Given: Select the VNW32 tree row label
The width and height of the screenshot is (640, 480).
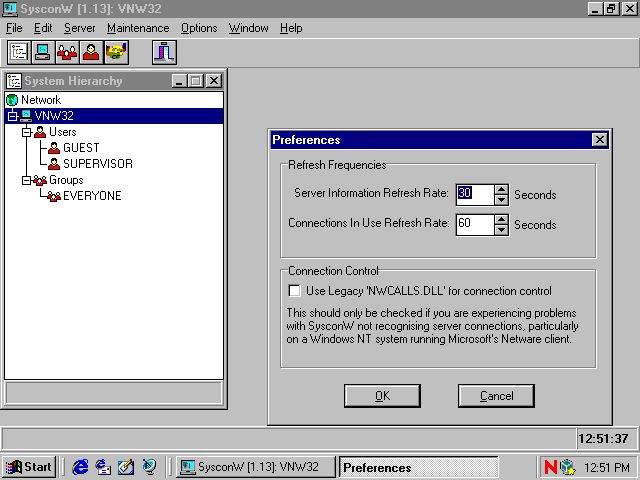Looking at the screenshot, I should 54,116.
